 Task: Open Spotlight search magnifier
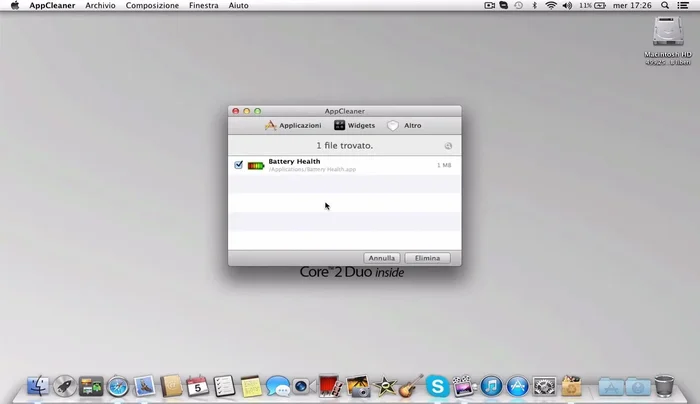pyautogui.click(x=665, y=5)
